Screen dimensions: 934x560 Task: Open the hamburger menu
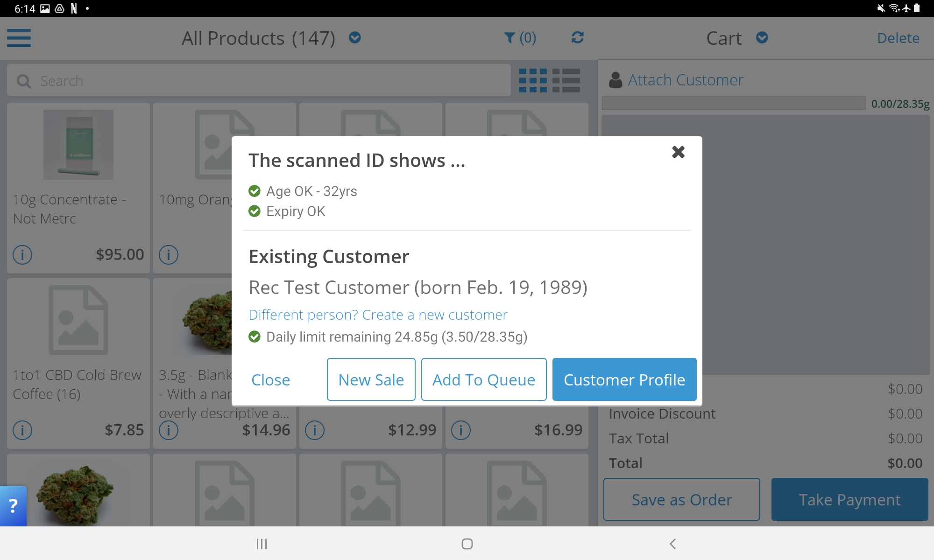pyautogui.click(x=19, y=38)
